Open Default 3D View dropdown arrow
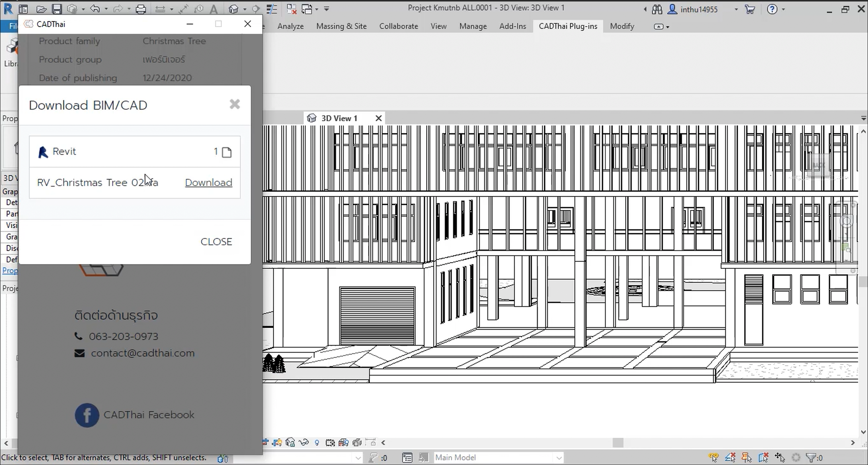 click(244, 9)
